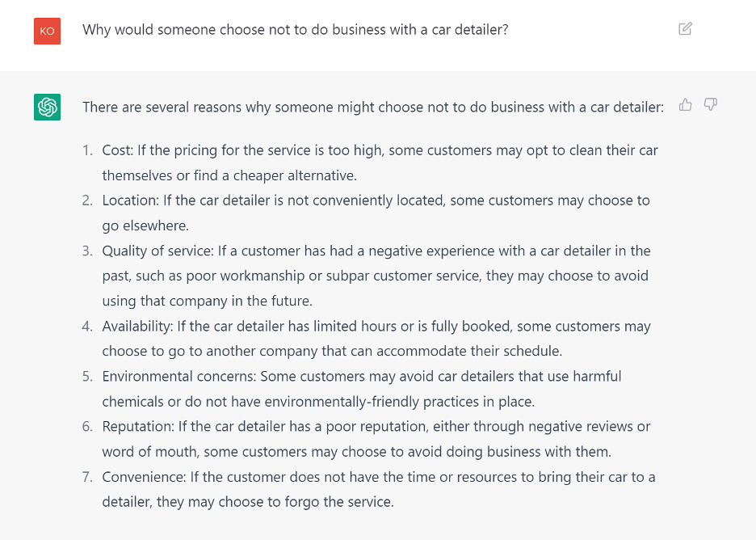Click the user question about car detailer

296,29
